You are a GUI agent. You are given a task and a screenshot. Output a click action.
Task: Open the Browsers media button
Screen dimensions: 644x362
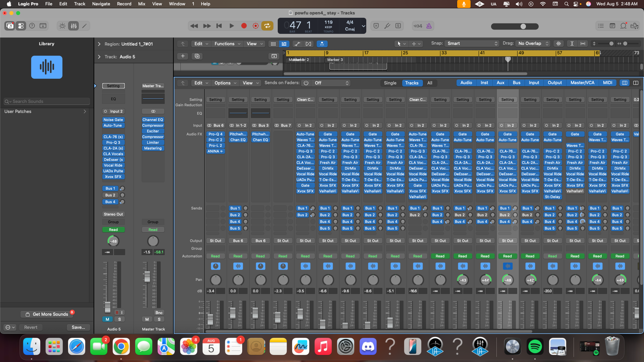click(634, 26)
